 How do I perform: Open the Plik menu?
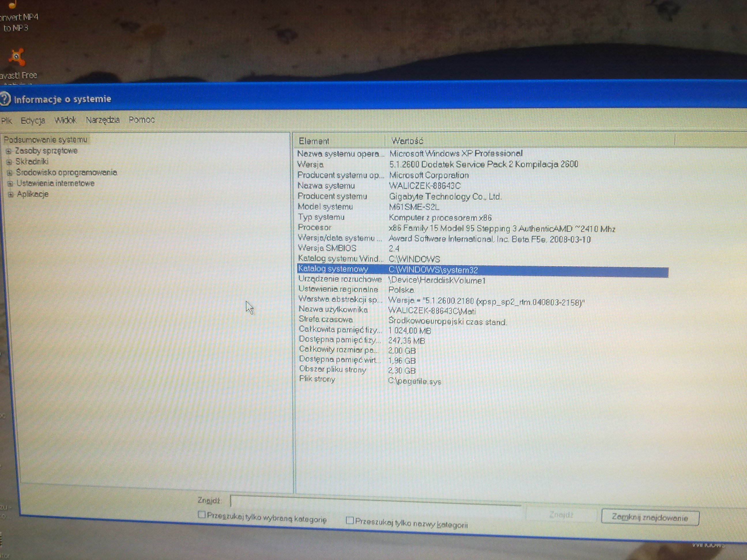coord(6,120)
